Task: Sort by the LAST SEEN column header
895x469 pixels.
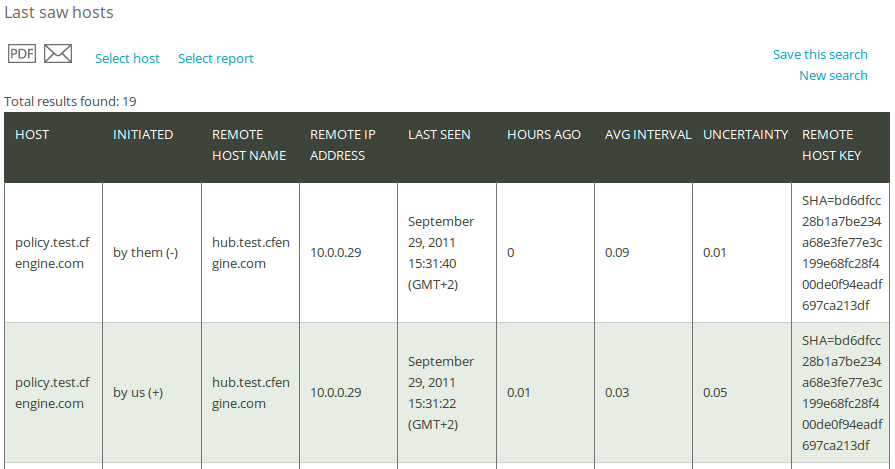Action: 439,135
